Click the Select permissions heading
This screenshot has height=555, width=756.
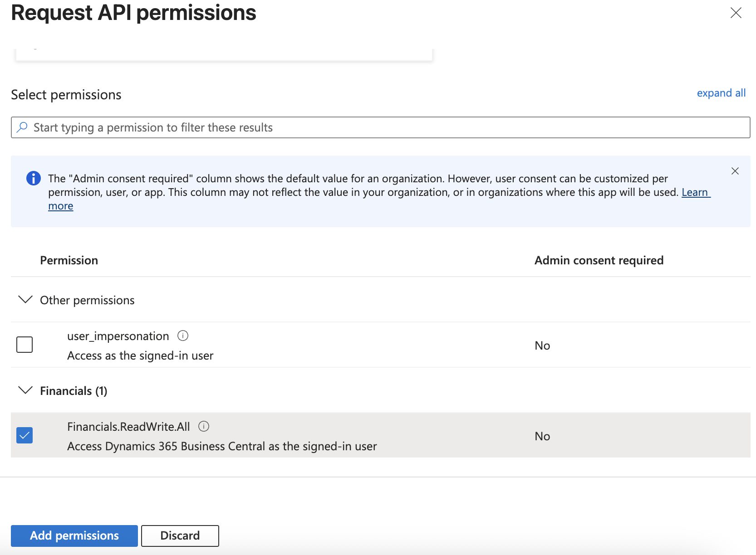[66, 95]
